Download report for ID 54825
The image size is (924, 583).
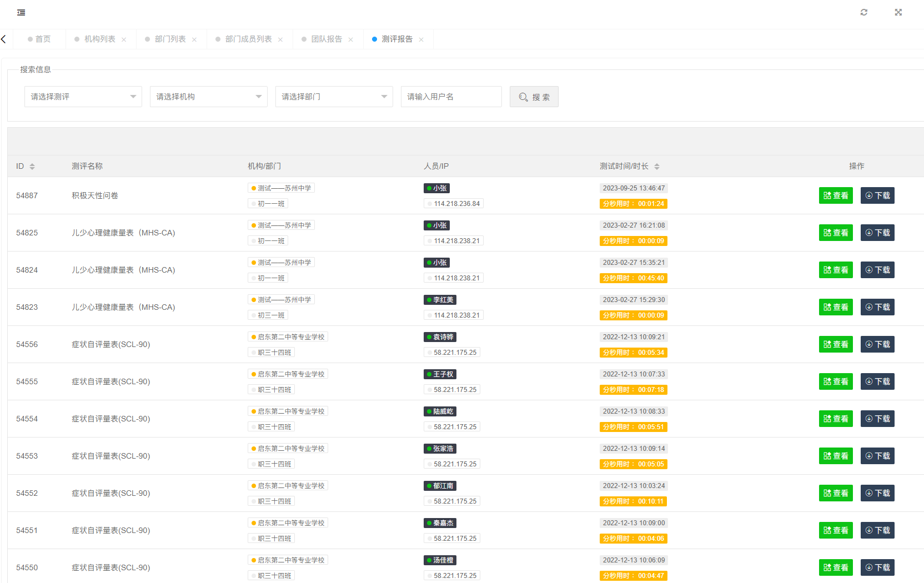877,233
